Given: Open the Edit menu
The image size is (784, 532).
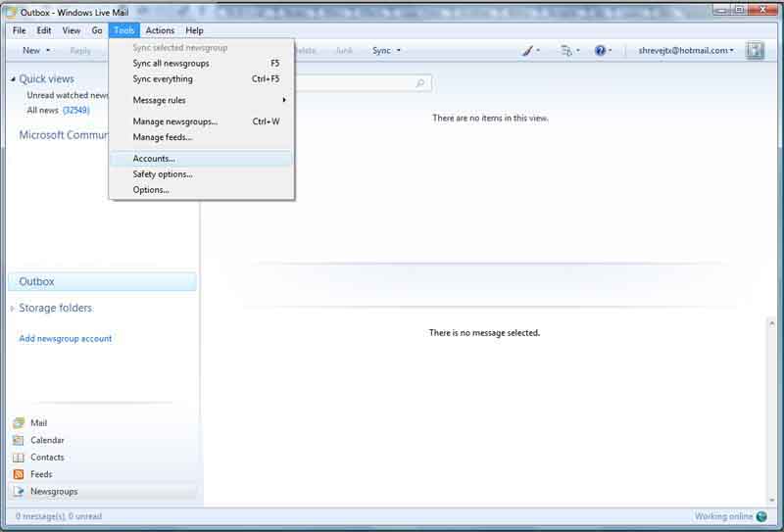Looking at the screenshot, I should tap(44, 30).
